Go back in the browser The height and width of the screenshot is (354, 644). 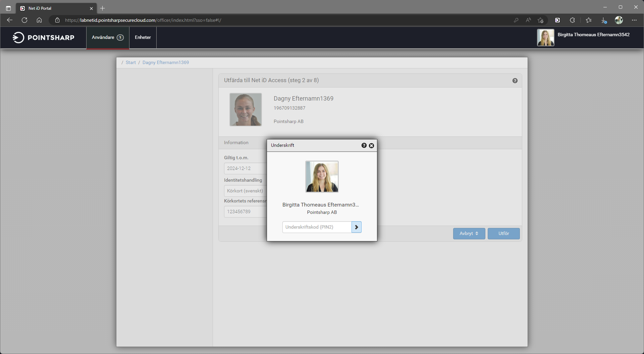pyautogui.click(x=10, y=20)
